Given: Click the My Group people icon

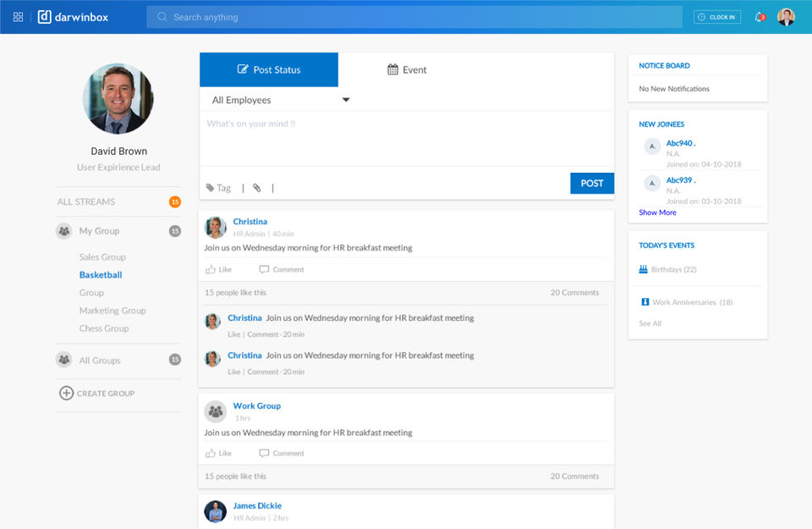Looking at the screenshot, I should tap(64, 231).
